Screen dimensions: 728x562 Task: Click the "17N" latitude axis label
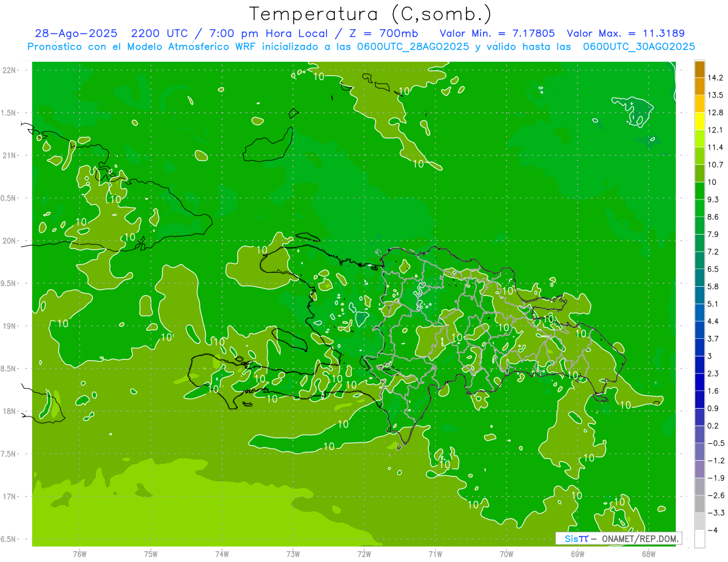(10, 497)
